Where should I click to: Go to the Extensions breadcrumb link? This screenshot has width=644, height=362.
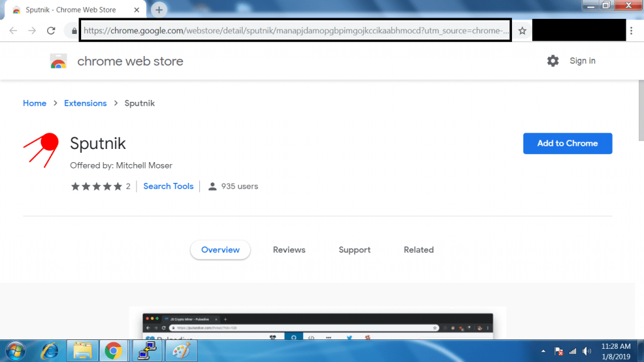click(86, 104)
